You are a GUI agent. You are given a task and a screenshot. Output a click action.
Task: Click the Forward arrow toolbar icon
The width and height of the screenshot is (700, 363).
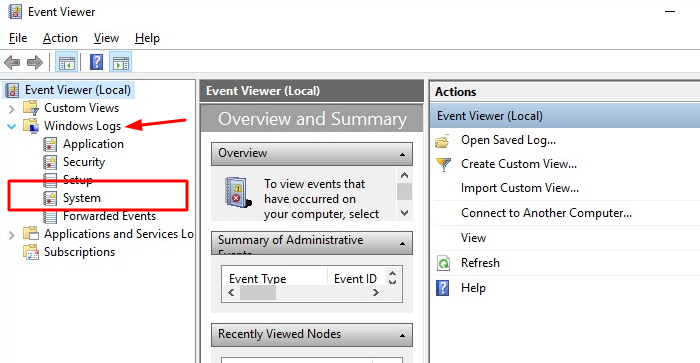(x=35, y=62)
